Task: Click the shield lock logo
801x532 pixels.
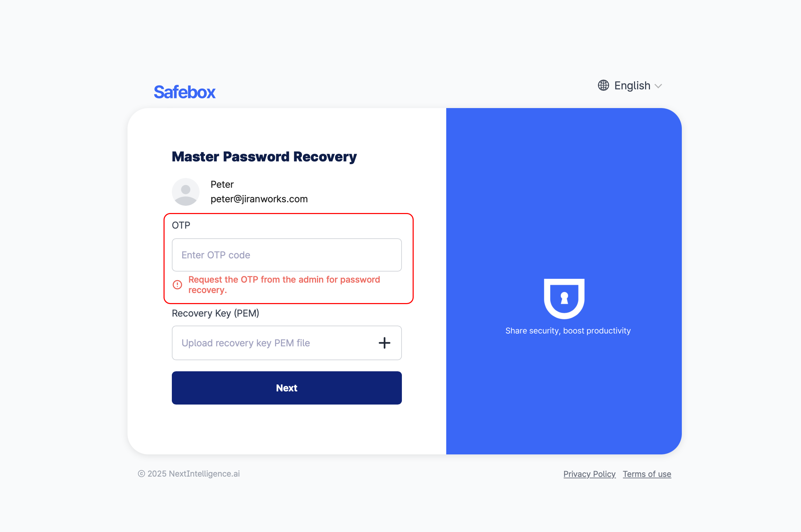Action: (564, 298)
